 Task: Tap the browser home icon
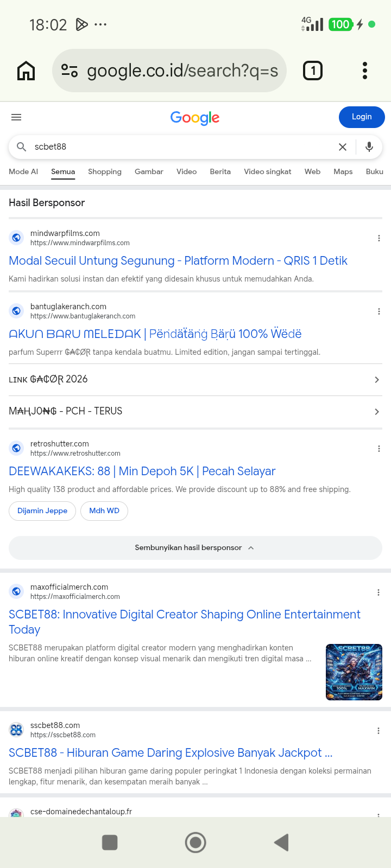coord(26,71)
